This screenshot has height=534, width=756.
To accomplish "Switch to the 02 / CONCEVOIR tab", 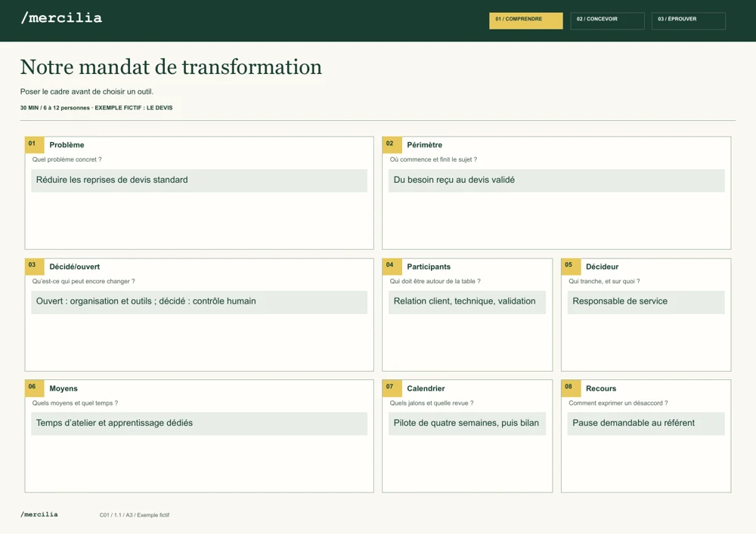I will point(608,20).
